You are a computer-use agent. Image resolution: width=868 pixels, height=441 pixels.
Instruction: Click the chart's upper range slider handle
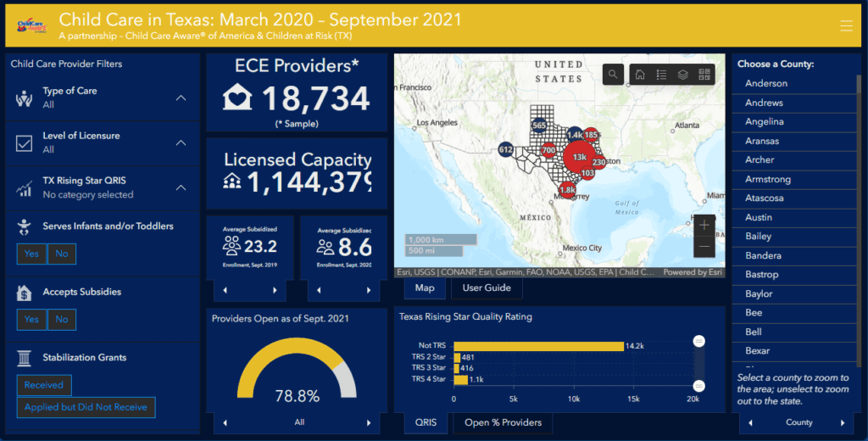pos(699,341)
